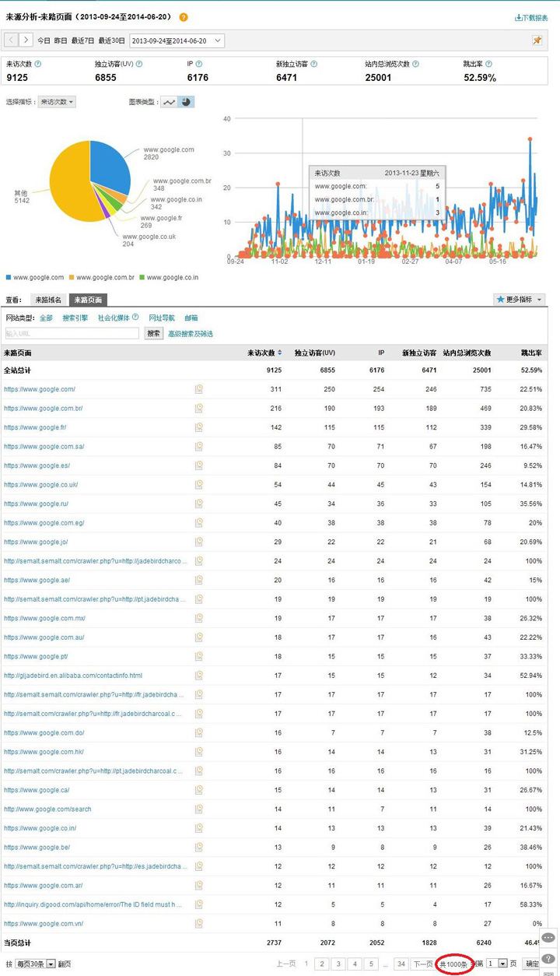560x976 pixels.
Task: Click the 高级搜索及筛选 link
Action: (191, 334)
